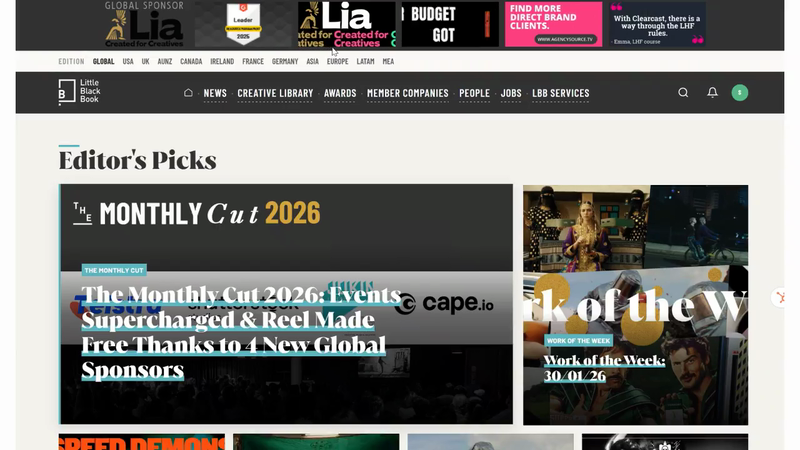This screenshot has height=450, width=800.
Task: Open the G2 Leader 2026 badge banner
Action: [243, 24]
